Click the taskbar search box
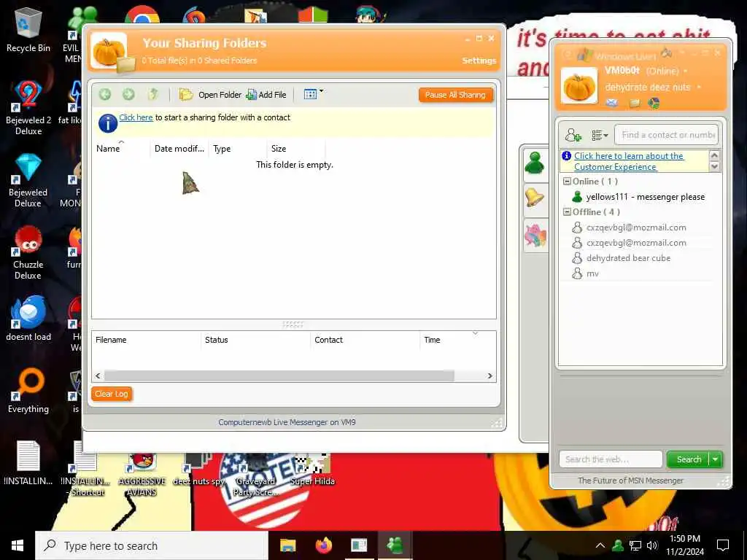The width and height of the screenshot is (747, 560). [152, 545]
